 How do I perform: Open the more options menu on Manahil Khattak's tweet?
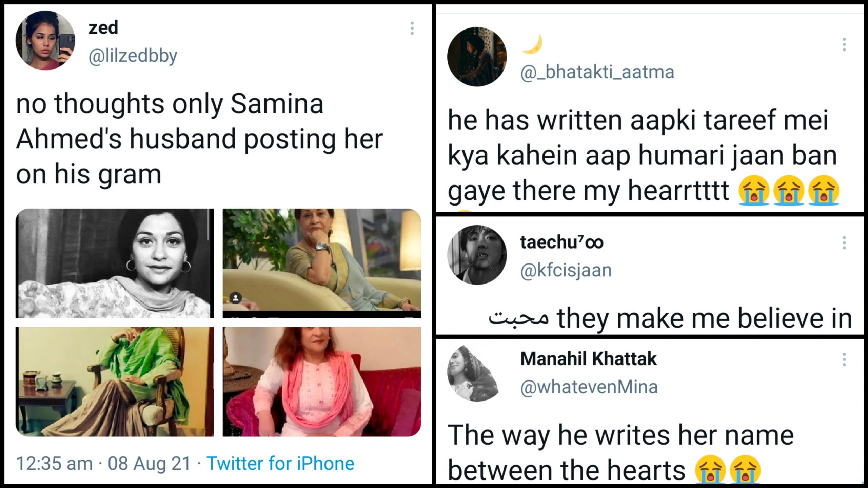click(x=844, y=359)
